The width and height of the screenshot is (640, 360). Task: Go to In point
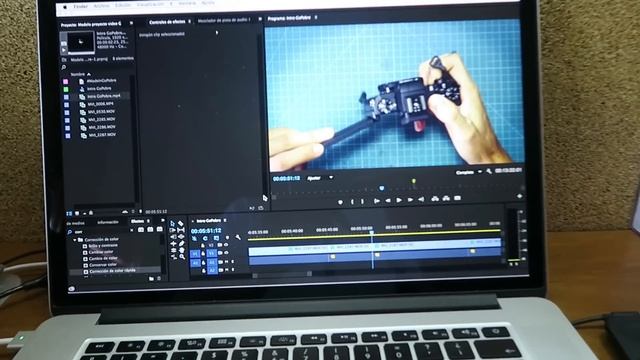pyautogui.click(x=376, y=201)
